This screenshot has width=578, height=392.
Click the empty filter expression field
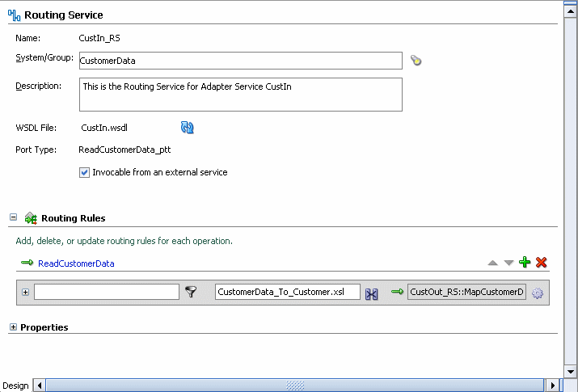[107, 292]
